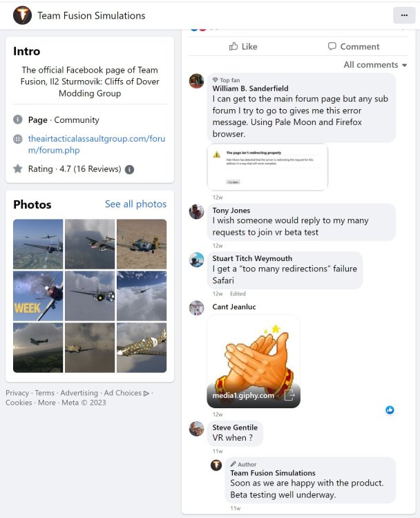Click William B. Sanderfield's profile avatar
The height and width of the screenshot is (518, 420).
196,81
